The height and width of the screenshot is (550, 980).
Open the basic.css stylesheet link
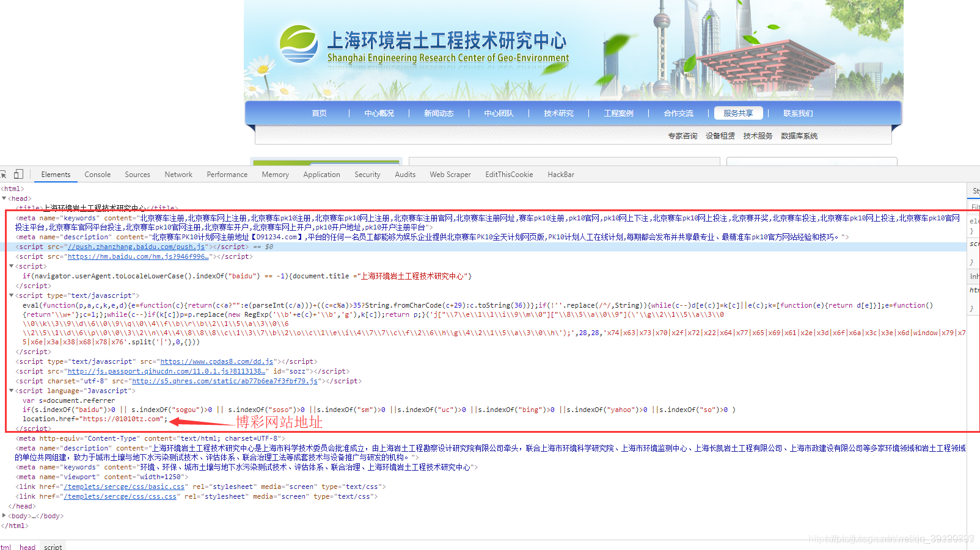pyautogui.click(x=125, y=487)
